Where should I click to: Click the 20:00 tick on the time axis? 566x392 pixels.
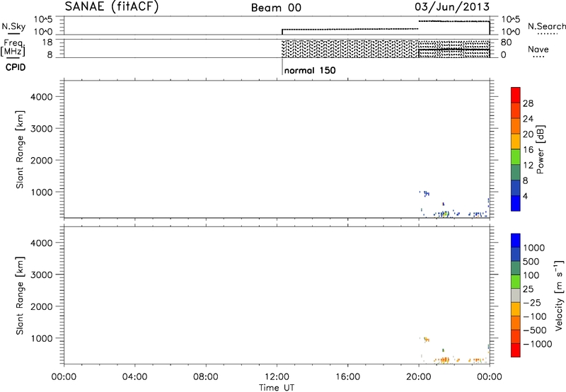pyautogui.click(x=418, y=376)
